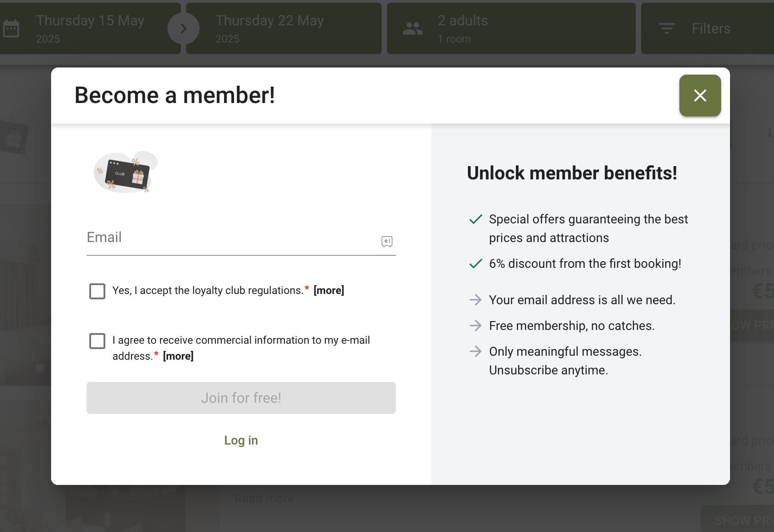Click the Filters funnel icon
Viewport: 774px width, 532px height.
[666, 29]
